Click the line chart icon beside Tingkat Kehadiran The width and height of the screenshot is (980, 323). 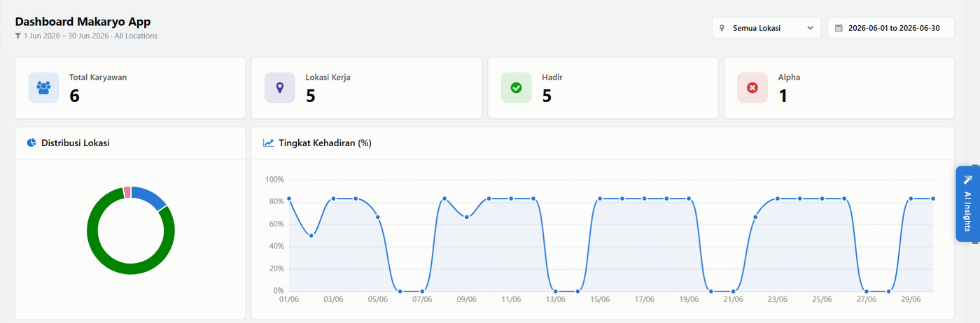tap(268, 143)
